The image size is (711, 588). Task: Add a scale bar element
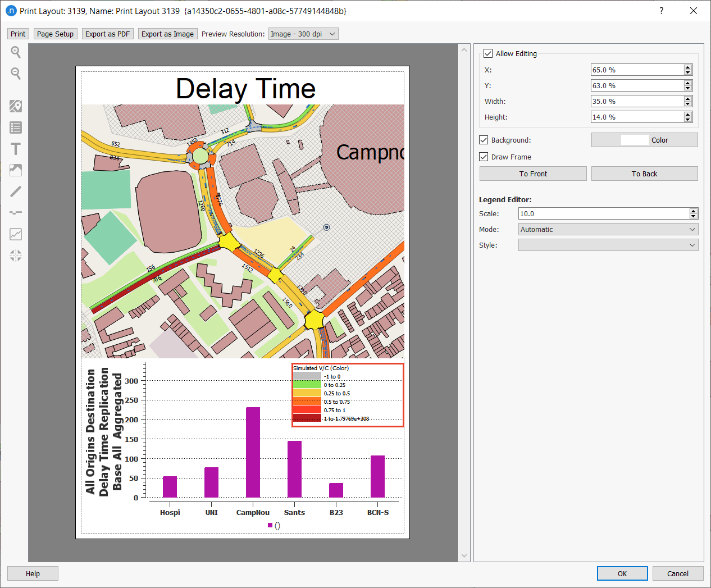[x=15, y=212]
